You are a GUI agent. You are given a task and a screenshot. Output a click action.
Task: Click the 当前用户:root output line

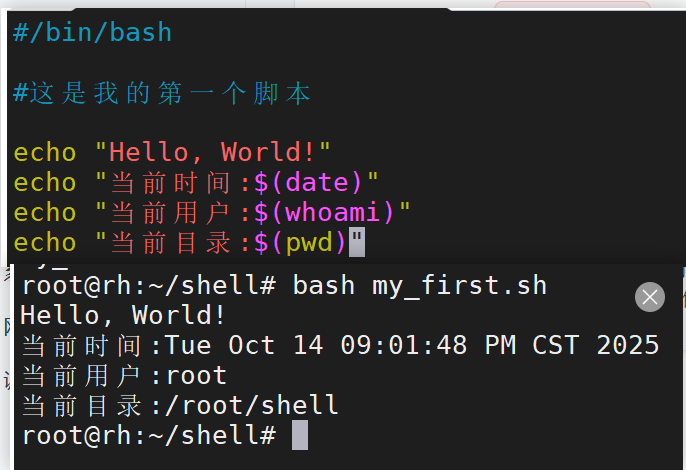(x=124, y=375)
